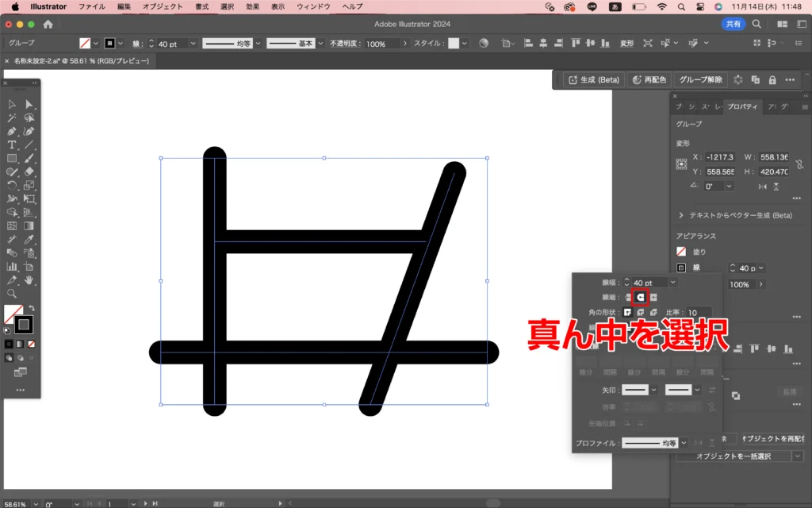
Task: Click the 再配色 button
Action: (649, 79)
